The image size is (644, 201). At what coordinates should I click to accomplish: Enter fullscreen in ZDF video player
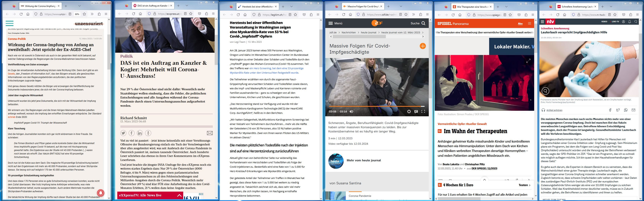pyautogui.click(x=423, y=112)
